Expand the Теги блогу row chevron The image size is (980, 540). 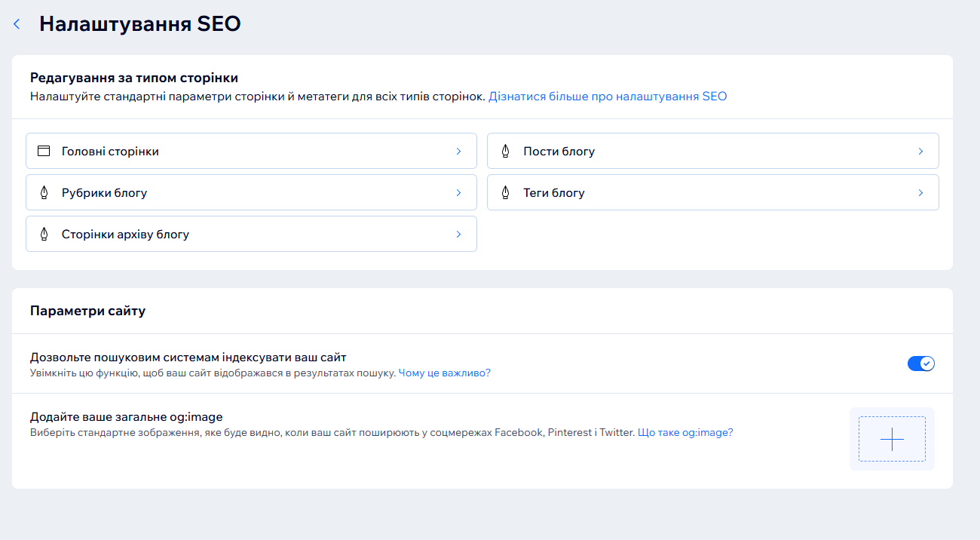click(920, 193)
